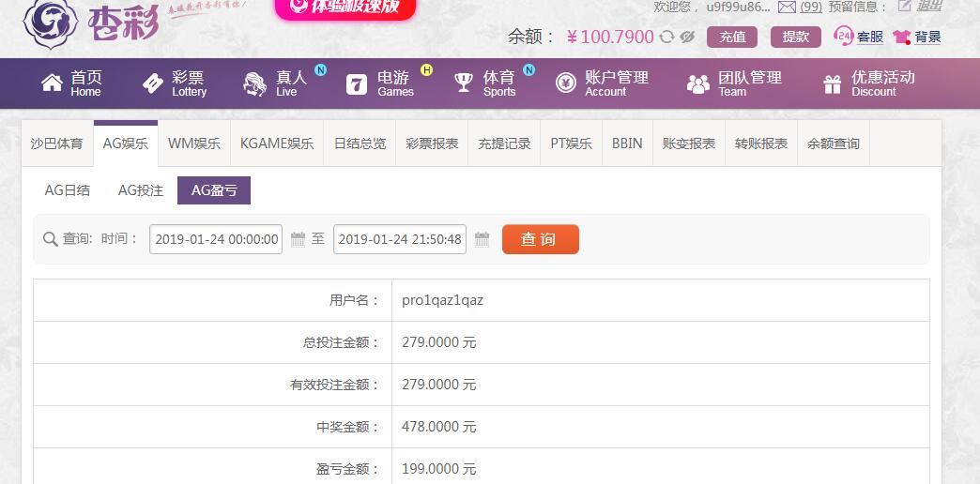The image size is (980, 484).
Task: Switch to KGAME娱乐 tab
Action: click(277, 144)
